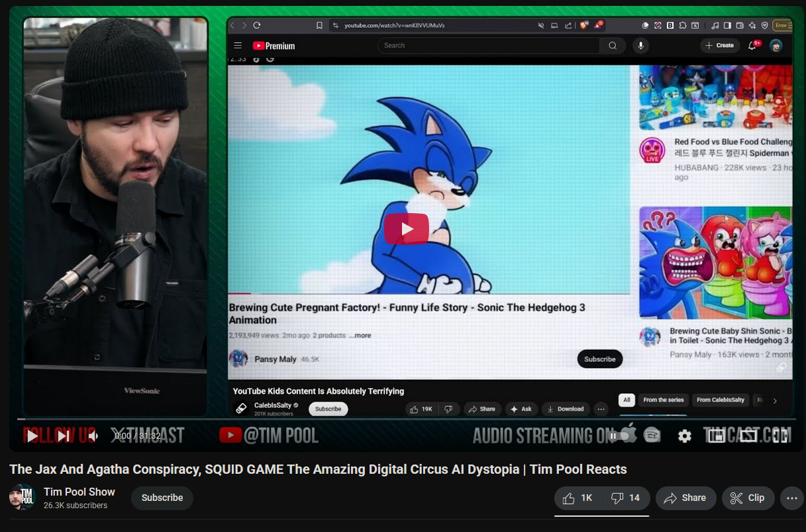Screen dimensions: 806x532
Task: Create a Clip of the video
Action: 748,498
